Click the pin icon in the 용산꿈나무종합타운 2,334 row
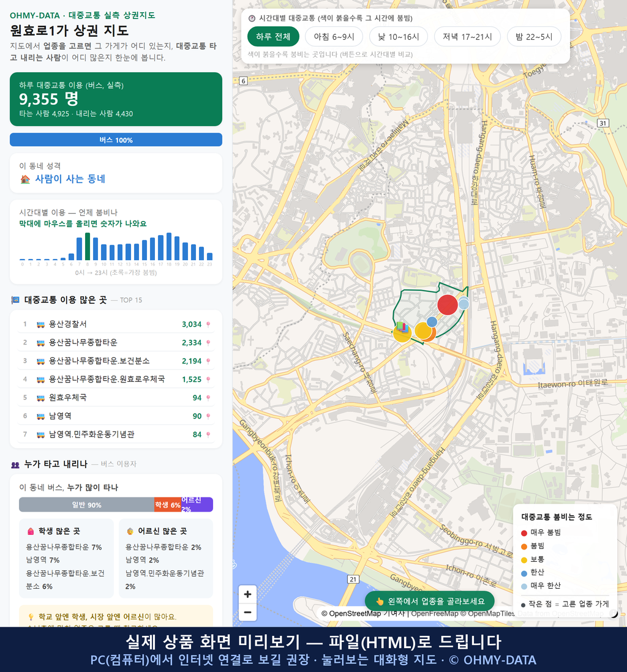This screenshot has width=627, height=672. (x=208, y=343)
